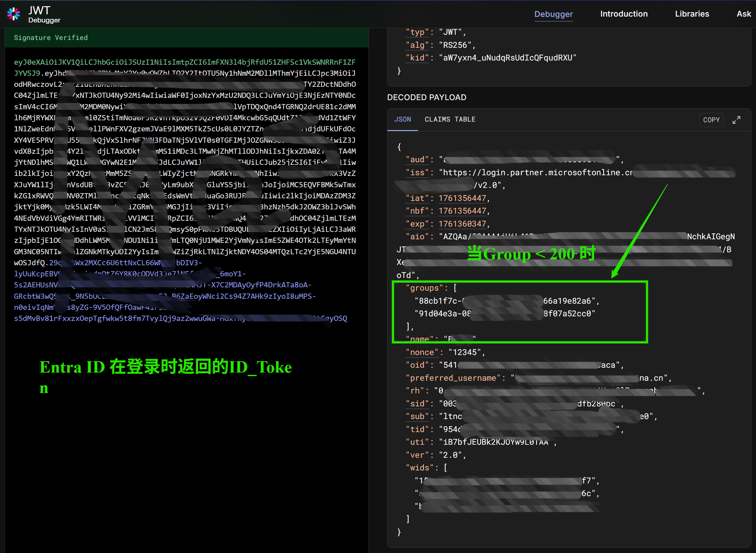
Task: Click the nonce value 12345
Action: pos(464,352)
